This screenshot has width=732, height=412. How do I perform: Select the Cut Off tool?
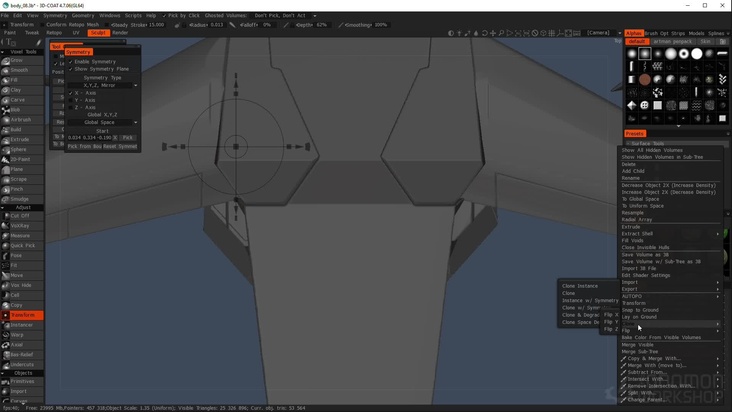22,216
